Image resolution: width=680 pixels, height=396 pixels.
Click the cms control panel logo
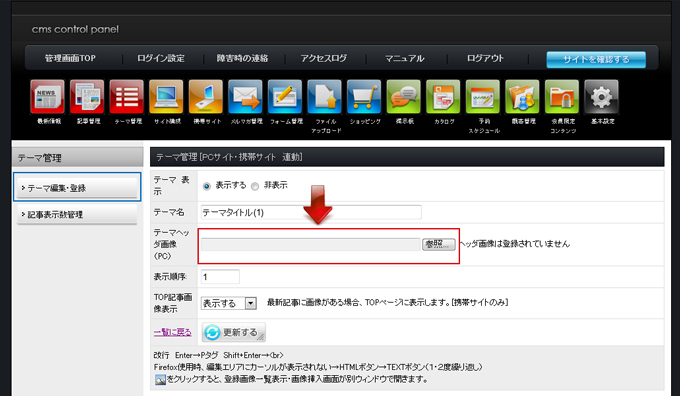pyautogui.click(x=75, y=29)
